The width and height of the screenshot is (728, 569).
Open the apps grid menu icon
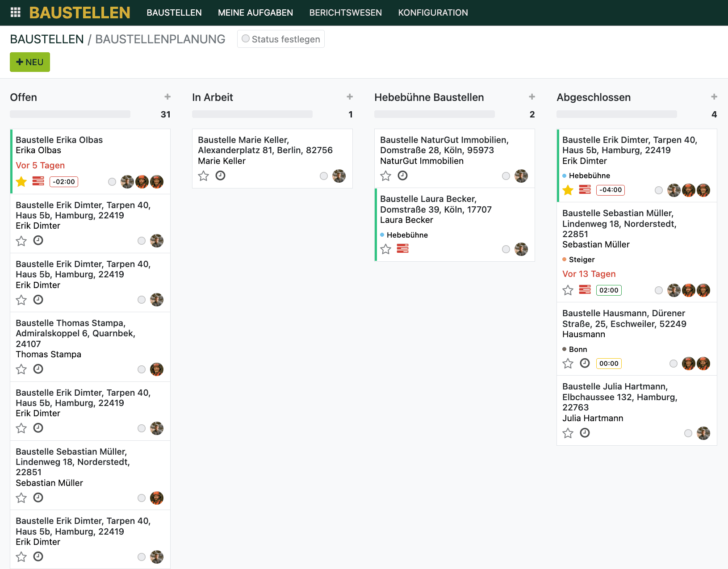[16, 13]
